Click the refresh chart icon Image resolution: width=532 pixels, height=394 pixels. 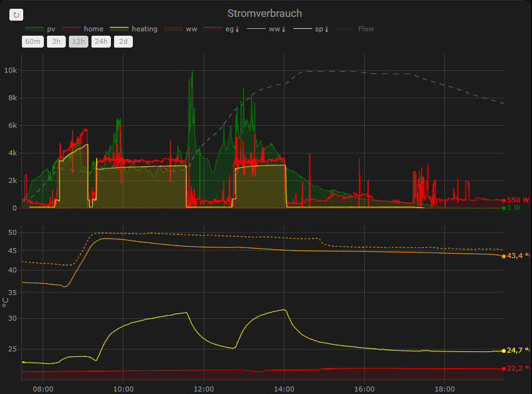click(x=16, y=14)
